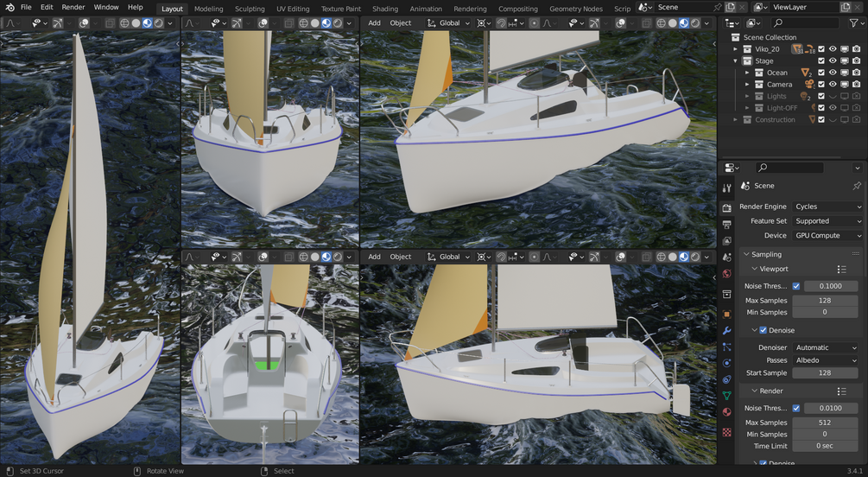Viewport: 868px width, 477px height.
Task: Open the Object properties tab
Action: tap(727, 315)
